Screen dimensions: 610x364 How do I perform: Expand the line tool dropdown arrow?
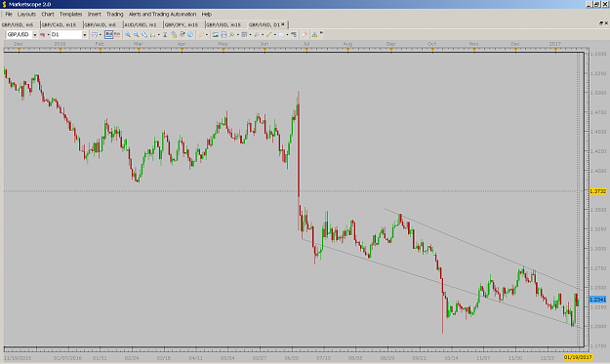click(274, 34)
